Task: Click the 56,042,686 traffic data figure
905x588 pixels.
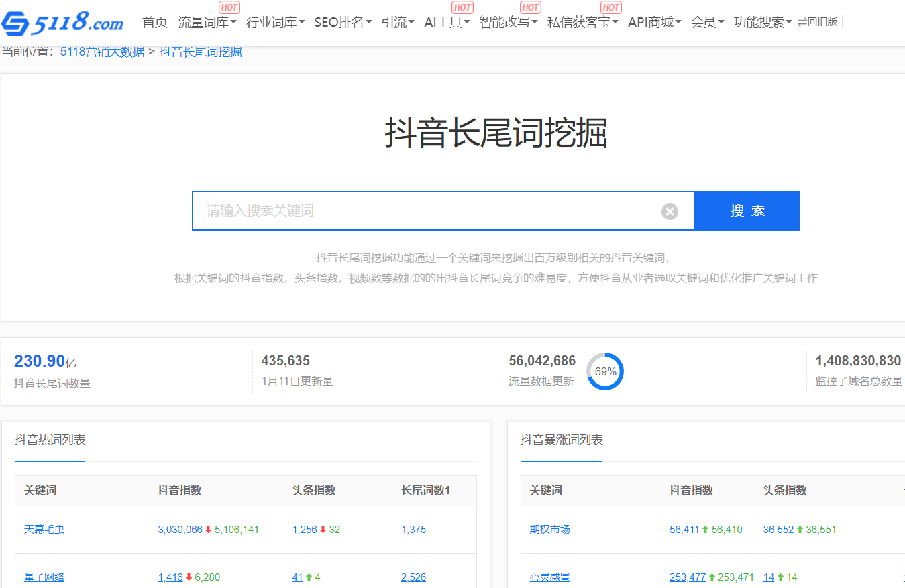Action: pyautogui.click(x=542, y=361)
